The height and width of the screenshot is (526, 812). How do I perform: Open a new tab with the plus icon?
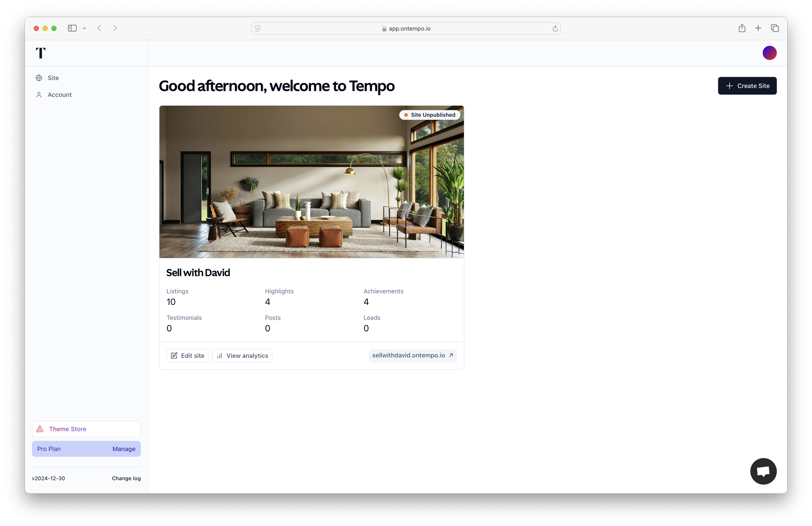pos(758,28)
